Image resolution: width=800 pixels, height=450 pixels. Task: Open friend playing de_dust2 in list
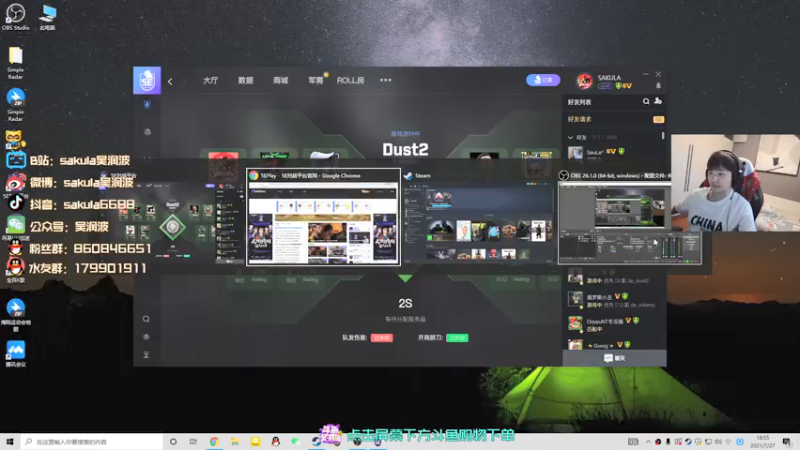tap(614, 277)
